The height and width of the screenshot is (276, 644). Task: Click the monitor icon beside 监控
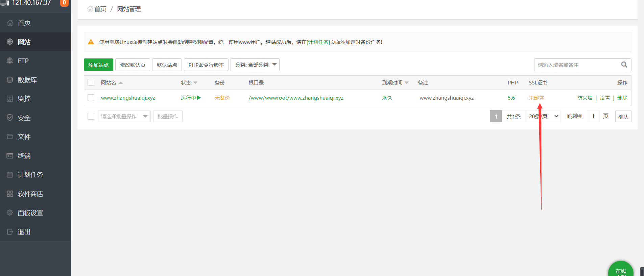10,99
